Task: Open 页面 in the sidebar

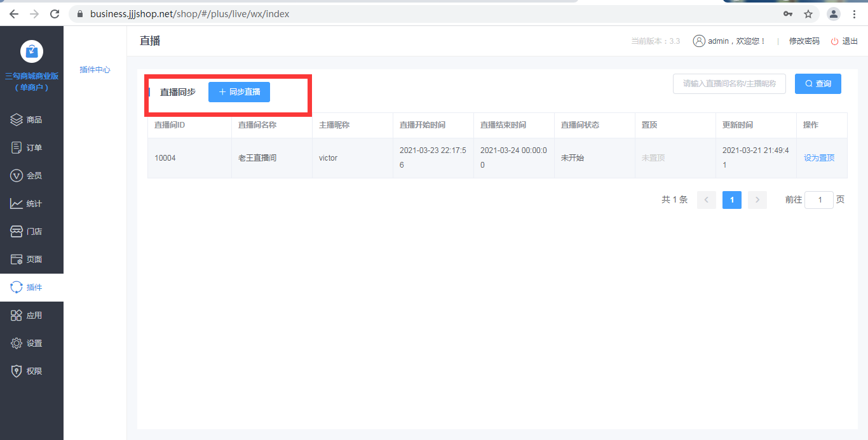Action: click(x=32, y=259)
